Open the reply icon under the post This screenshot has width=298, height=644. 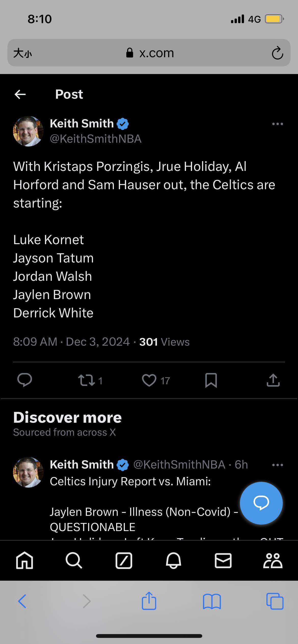point(24,380)
